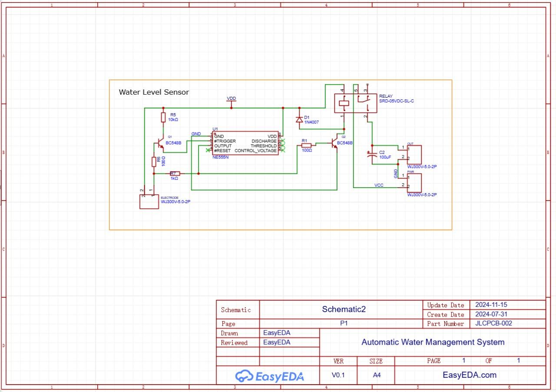Screen dimensions: 556x392
Task: Click the "SRD-05VDC-SL-C" relay part text
Action: (397, 100)
